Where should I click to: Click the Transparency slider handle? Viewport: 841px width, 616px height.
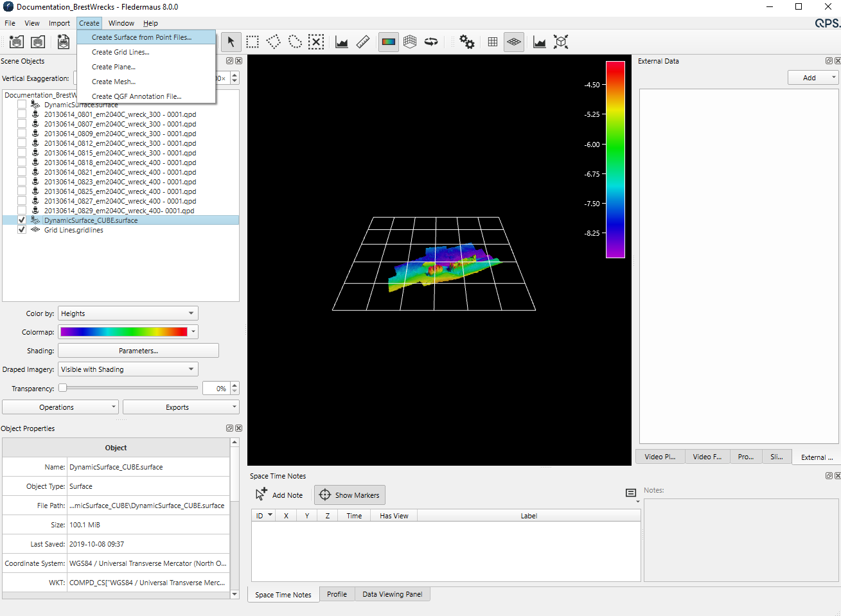[63, 388]
